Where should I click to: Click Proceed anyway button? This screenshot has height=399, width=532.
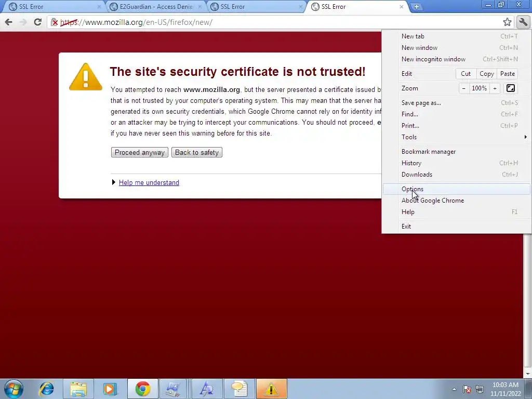tap(139, 152)
